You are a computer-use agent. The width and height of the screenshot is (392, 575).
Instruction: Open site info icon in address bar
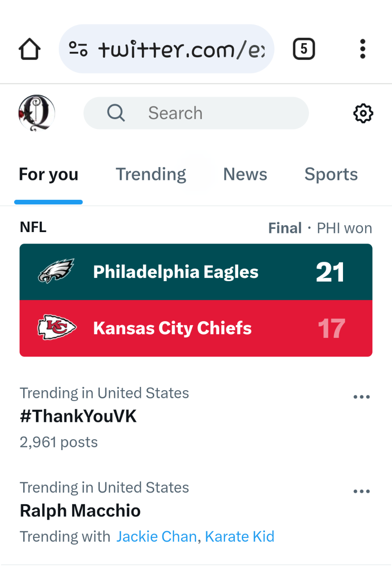(x=78, y=49)
